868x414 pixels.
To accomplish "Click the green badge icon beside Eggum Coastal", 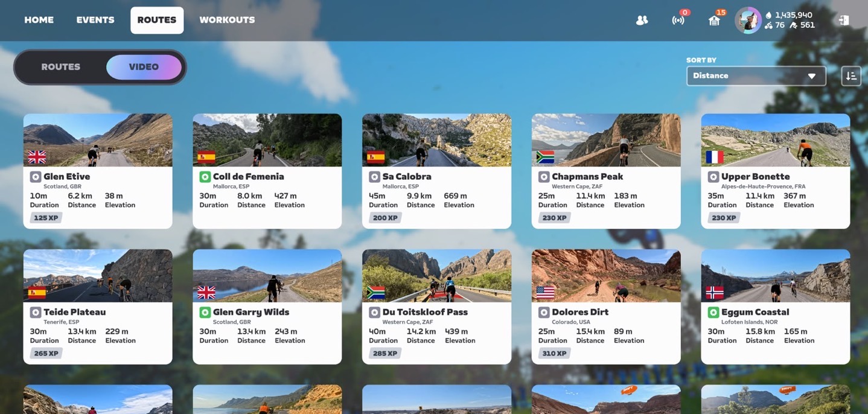I will (x=713, y=313).
